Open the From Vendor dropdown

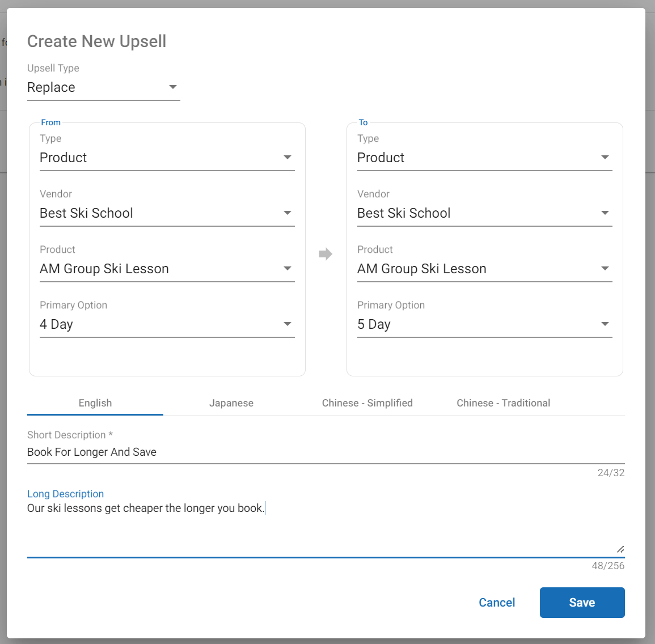pyautogui.click(x=167, y=213)
